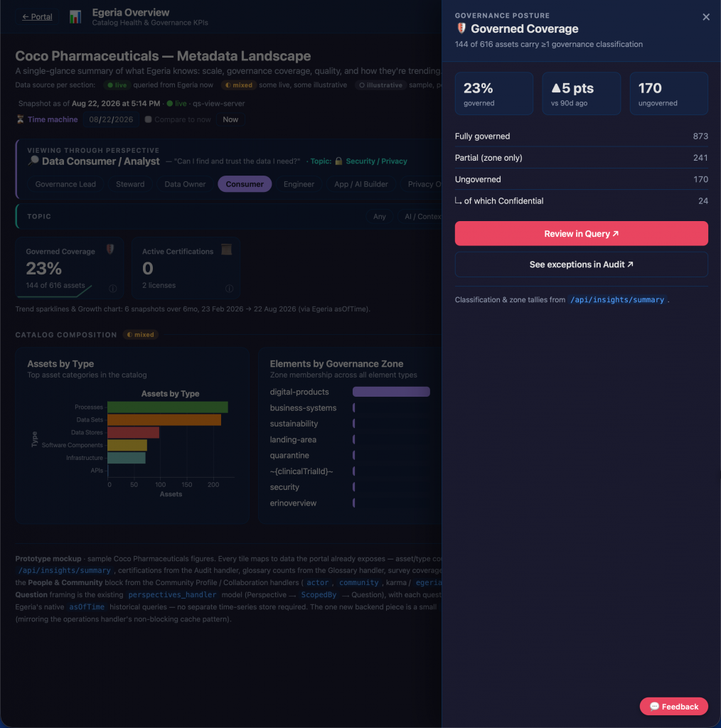The image size is (721, 728).
Task: Click the security zone label
Action: point(284,487)
